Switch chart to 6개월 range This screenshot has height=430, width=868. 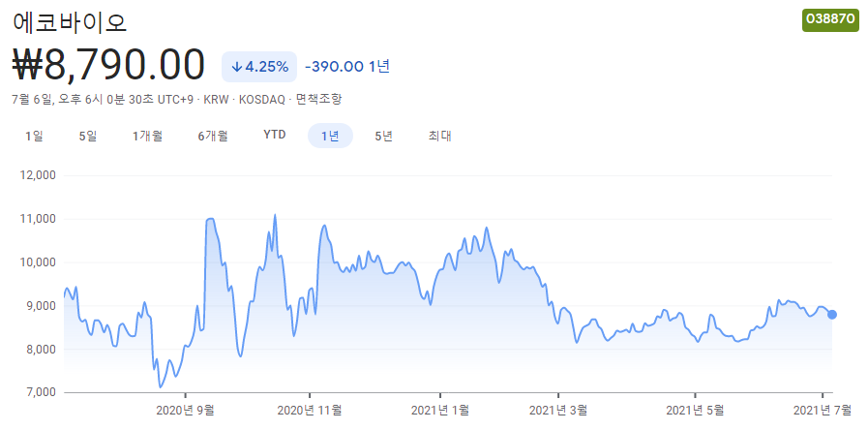[213, 136]
